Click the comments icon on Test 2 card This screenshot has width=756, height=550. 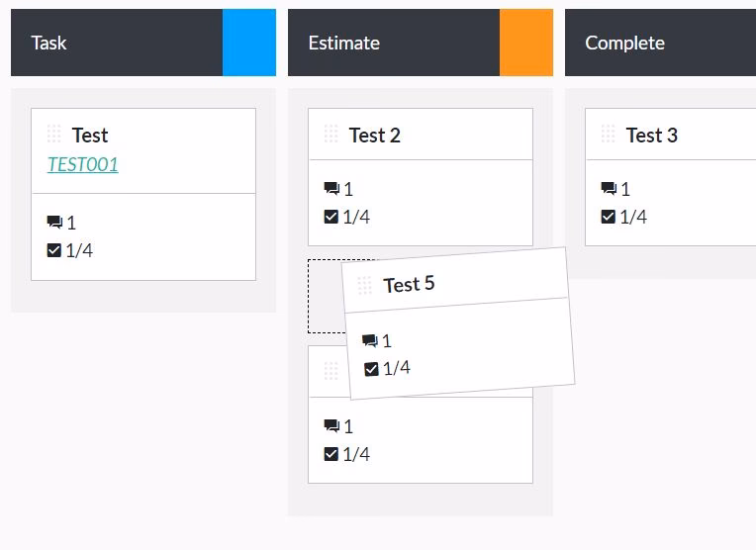331,189
